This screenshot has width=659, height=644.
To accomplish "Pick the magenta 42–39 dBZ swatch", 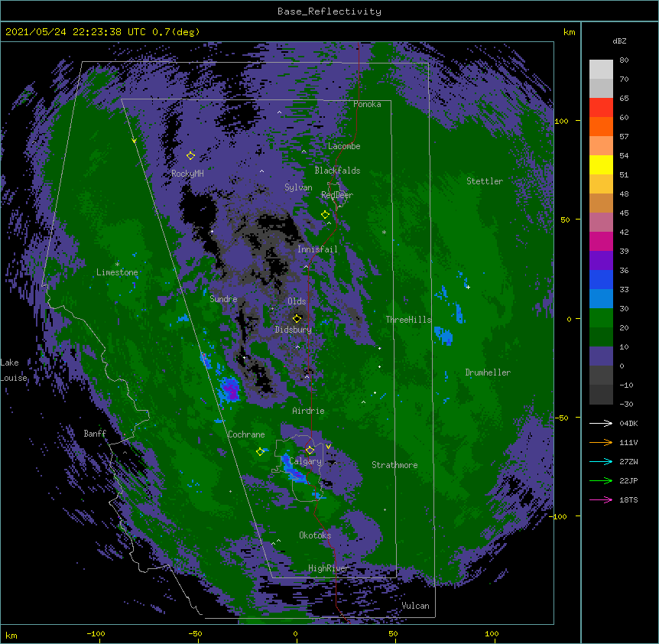I will click(x=601, y=241).
